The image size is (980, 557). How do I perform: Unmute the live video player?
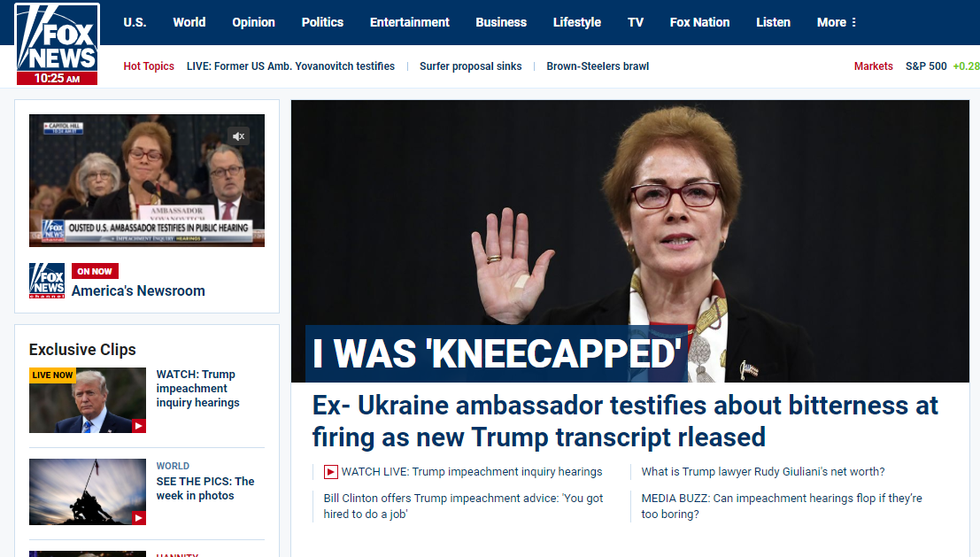click(239, 135)
